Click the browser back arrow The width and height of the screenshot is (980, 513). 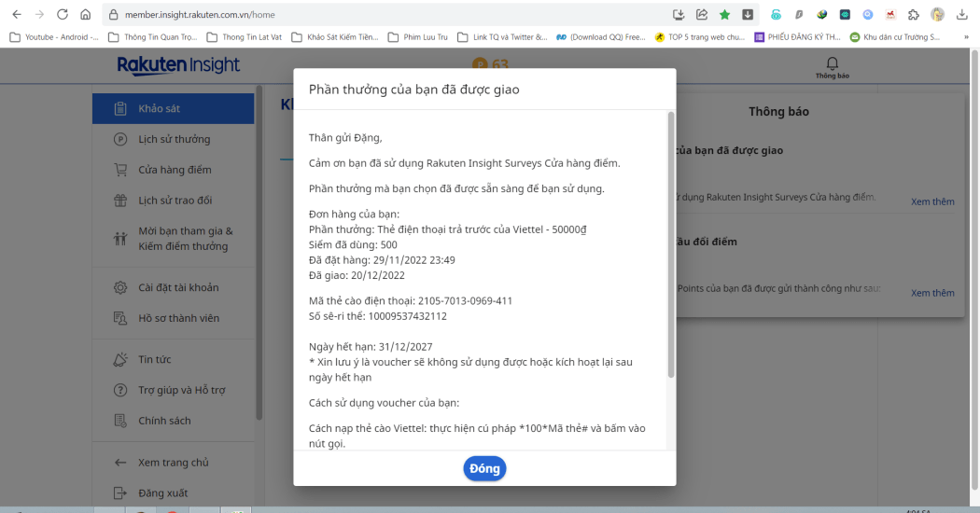coord(17,14)
